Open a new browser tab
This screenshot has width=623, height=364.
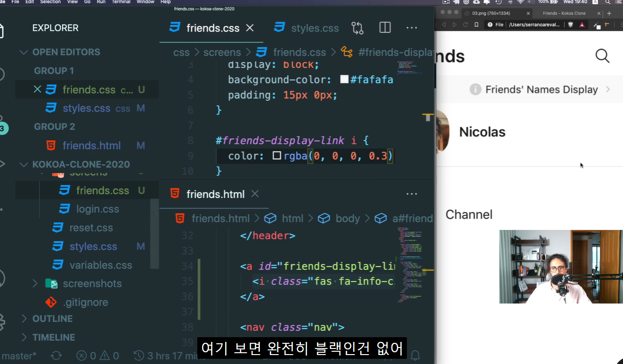coord(609,13)
